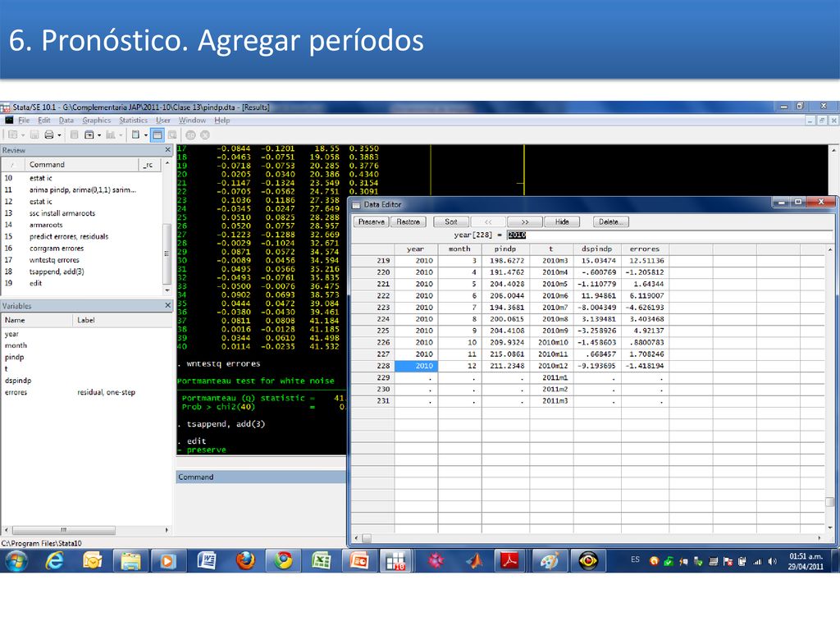Click the Windows Start orb
The width and height of the screenshot is (840, 630).
coord(16,561)
